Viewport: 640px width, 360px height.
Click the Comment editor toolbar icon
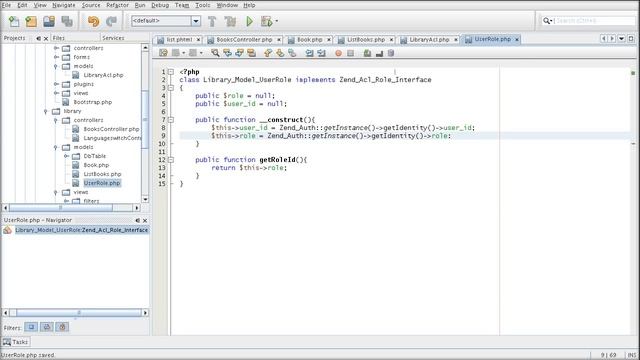pos(367,53)
